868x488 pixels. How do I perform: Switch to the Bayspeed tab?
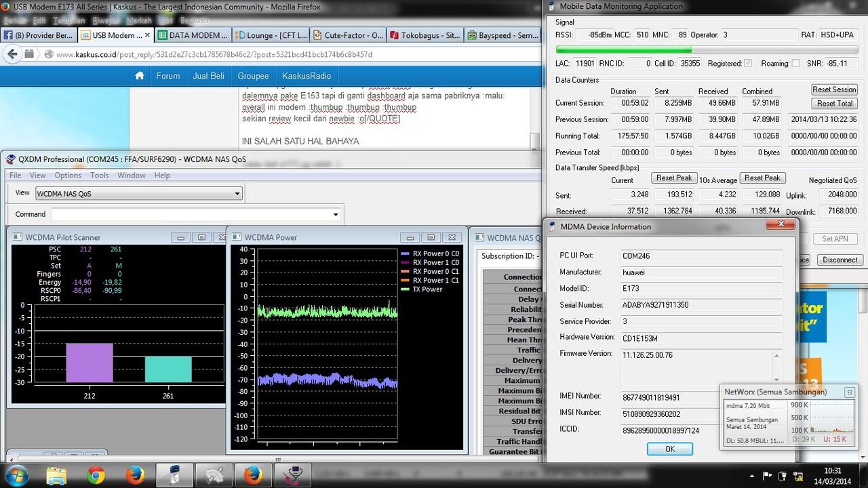tap(502, 35)
